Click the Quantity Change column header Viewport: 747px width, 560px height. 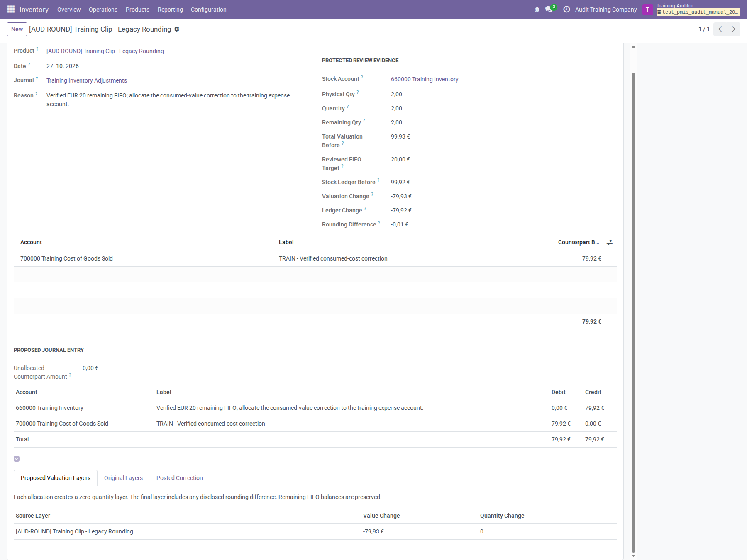tap(502, 516)
